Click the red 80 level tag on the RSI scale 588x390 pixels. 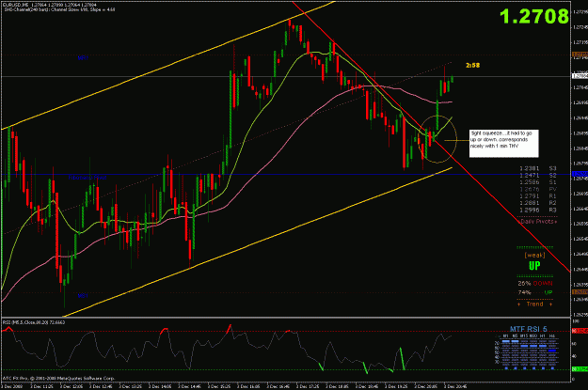point(580,331)
